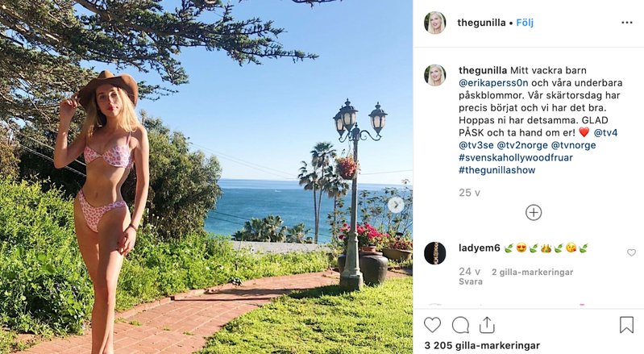Click the Följ follow button
644x354 pixels.
coord(525,23)
